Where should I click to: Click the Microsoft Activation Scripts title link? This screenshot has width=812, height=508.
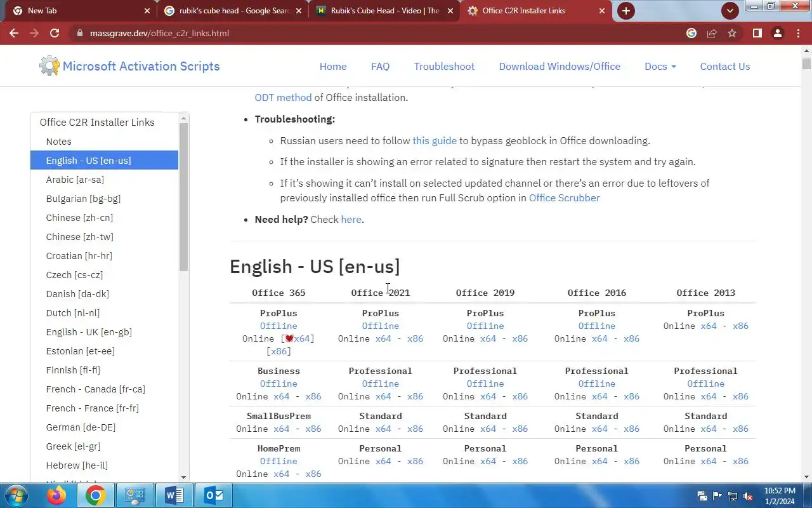pyautogui.click(x=141, y=66)
